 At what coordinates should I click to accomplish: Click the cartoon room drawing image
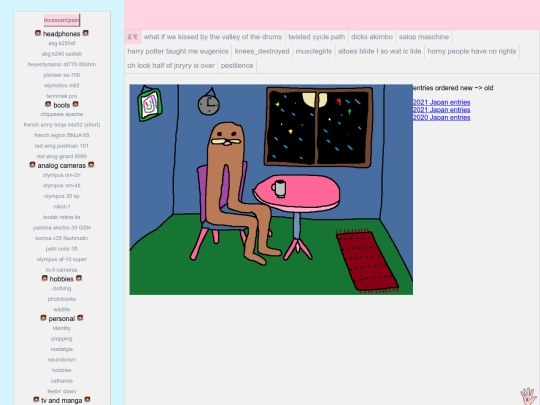(x=271, y=189)
